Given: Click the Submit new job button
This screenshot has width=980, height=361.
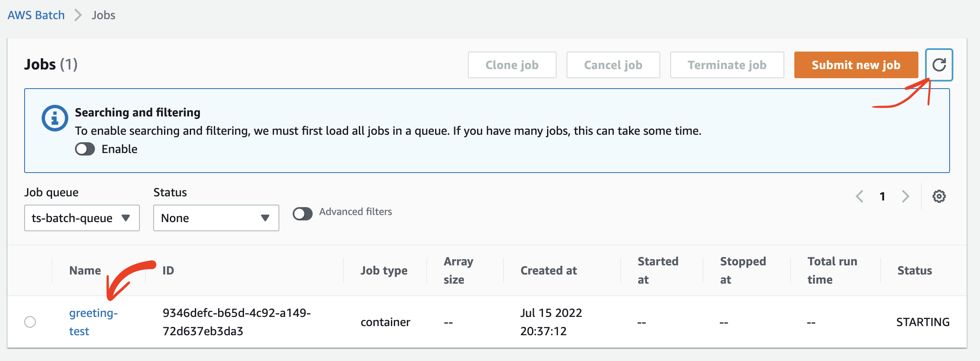Looking at the screenshot, I should (856, 65).
